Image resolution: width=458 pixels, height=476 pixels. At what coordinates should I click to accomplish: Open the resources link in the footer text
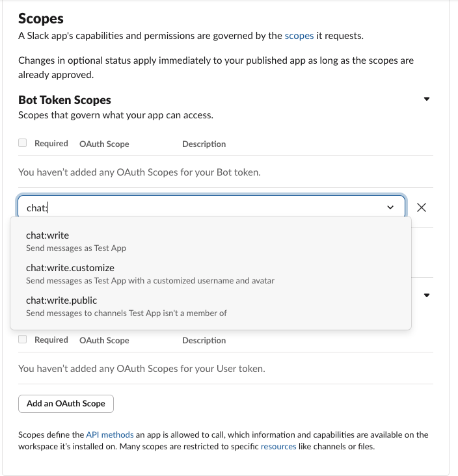(278, 447)
